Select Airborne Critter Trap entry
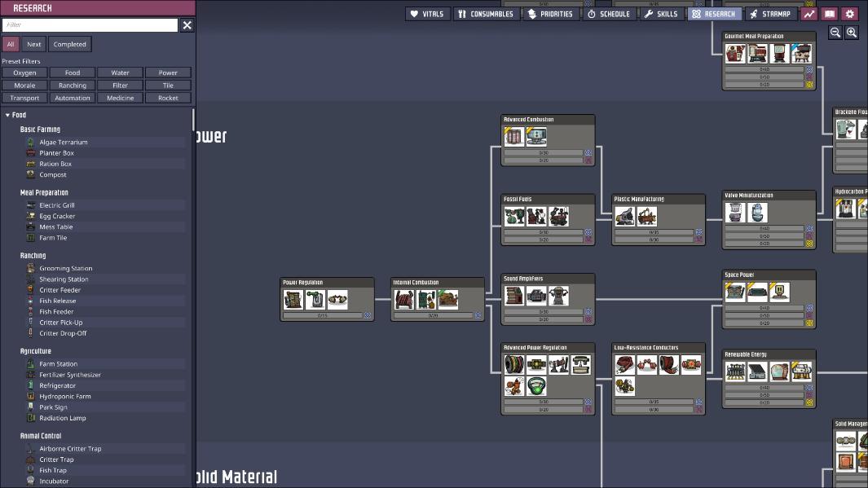 pyautogui.click(x=105, y=449)
